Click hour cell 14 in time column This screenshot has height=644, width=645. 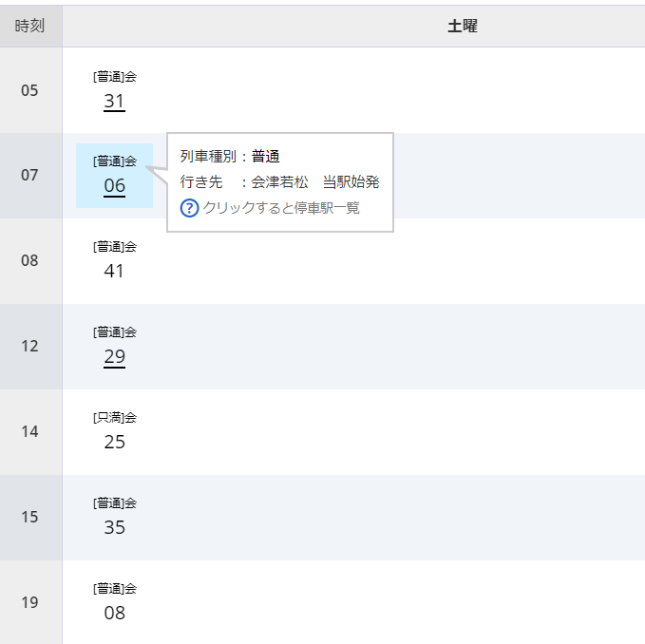coord(30,432)
